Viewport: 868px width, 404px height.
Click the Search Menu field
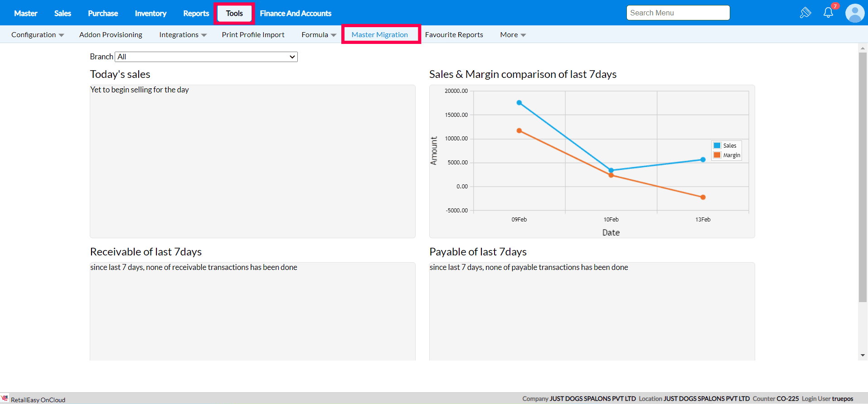678,13
